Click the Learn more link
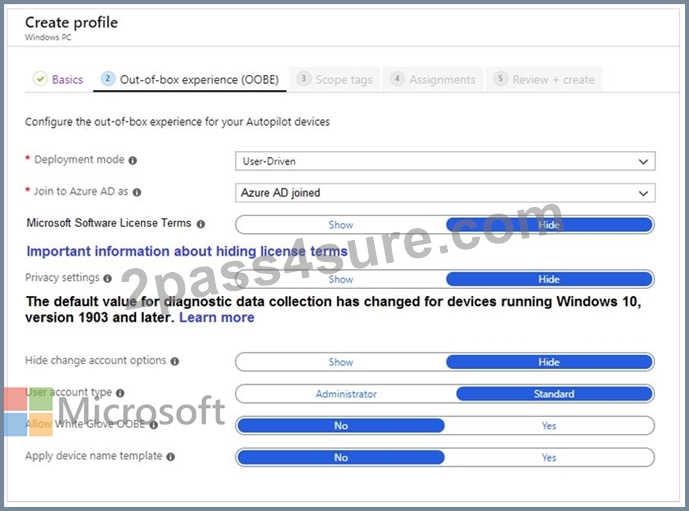The height and width of the screenshot is (511, 689). point(217,317)
